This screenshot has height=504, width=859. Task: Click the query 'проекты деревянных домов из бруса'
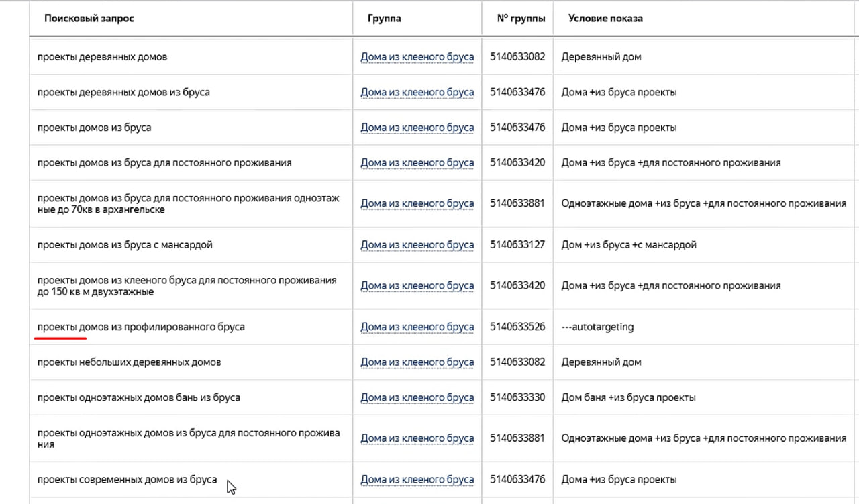(x=123, y=92)
